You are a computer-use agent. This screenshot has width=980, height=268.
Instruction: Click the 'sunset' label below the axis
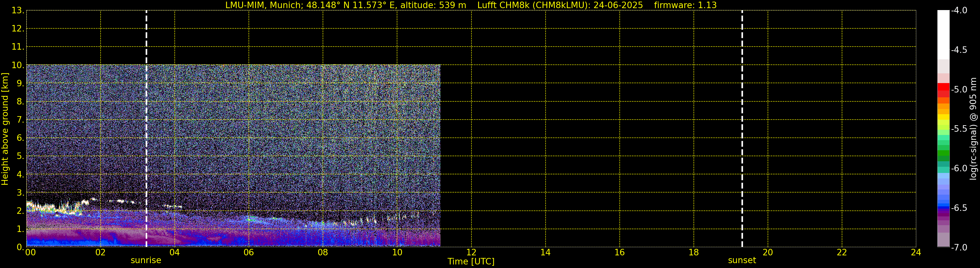pos(742,261)
